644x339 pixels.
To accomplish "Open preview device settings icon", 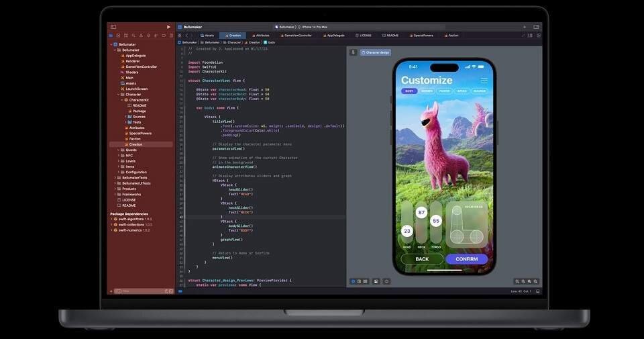I will pyautogui.click(x=387, y=281).
